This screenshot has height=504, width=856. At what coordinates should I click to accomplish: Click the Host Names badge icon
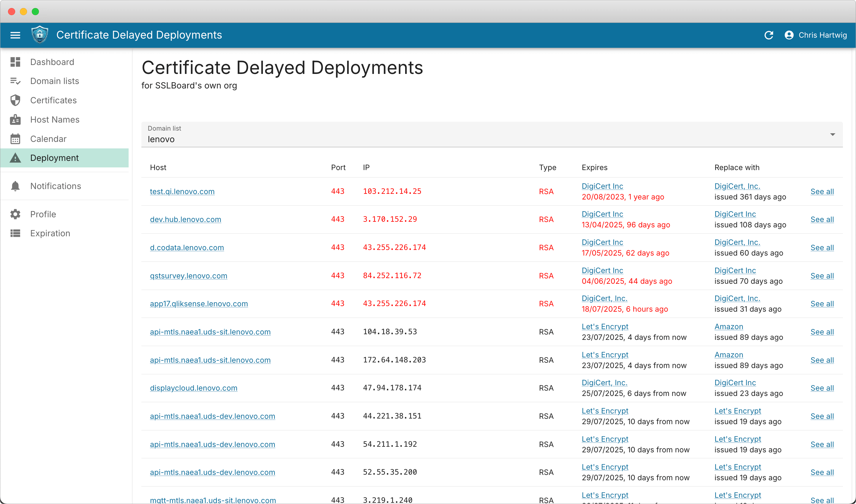click(15, 120)
